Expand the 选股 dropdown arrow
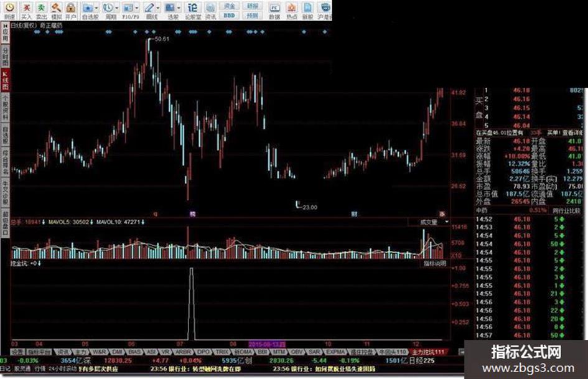Screen dimensions: 588x379 (179, 7)
